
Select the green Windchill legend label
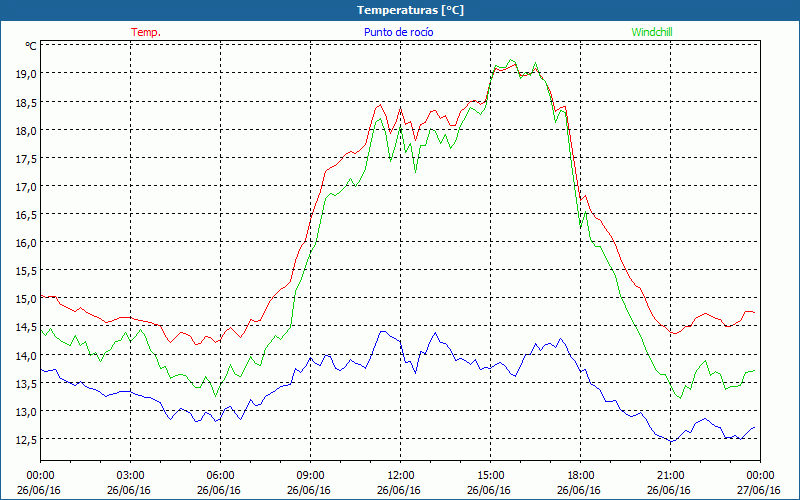[x=652, y=32]
